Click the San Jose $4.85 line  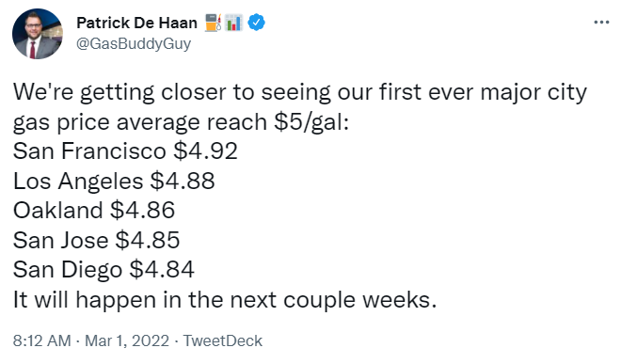97,240
